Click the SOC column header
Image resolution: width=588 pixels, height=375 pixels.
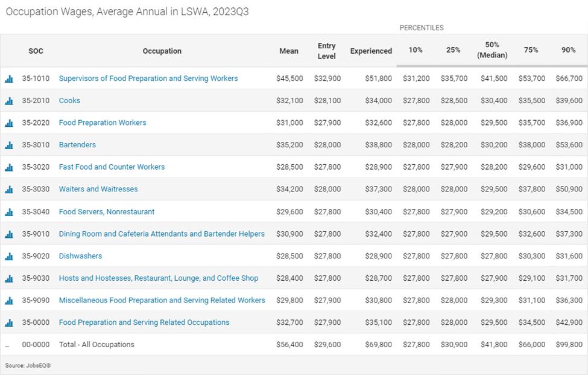tap(36, 51)
